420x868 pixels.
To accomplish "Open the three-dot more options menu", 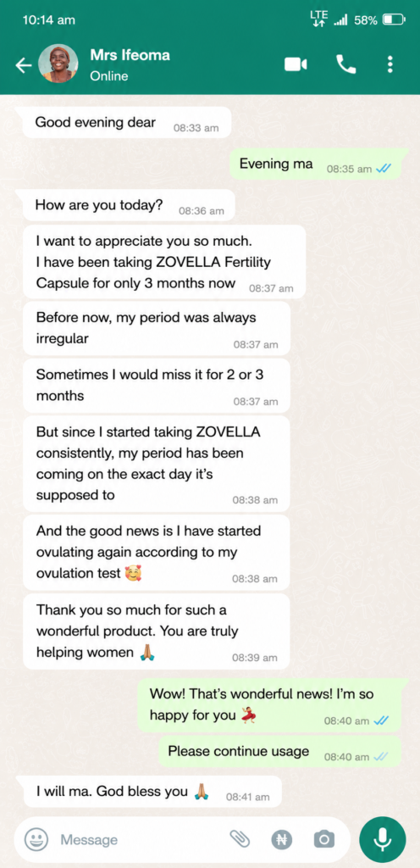I will 390,64.
